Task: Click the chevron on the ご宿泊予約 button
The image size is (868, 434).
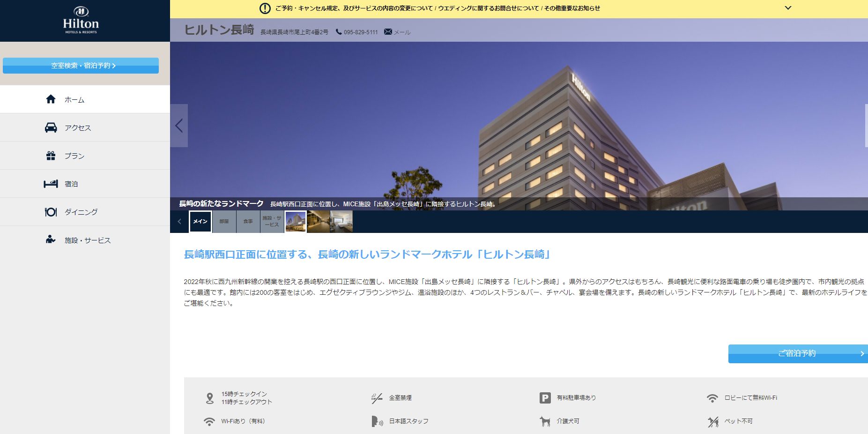Action: click(862, 354)
